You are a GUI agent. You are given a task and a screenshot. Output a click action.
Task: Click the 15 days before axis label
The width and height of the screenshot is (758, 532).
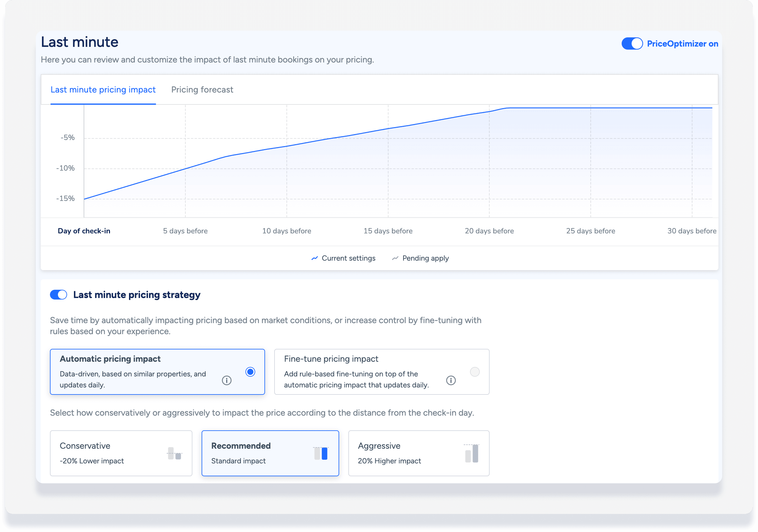click(x=388, y=231)
